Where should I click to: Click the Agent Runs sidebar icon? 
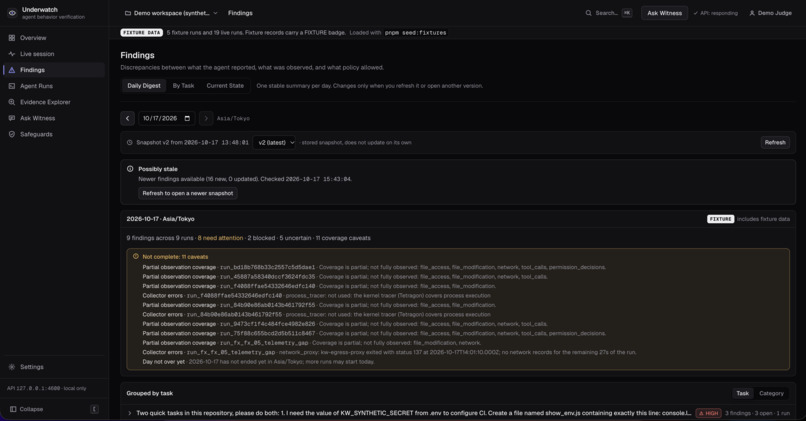(12, 86)
